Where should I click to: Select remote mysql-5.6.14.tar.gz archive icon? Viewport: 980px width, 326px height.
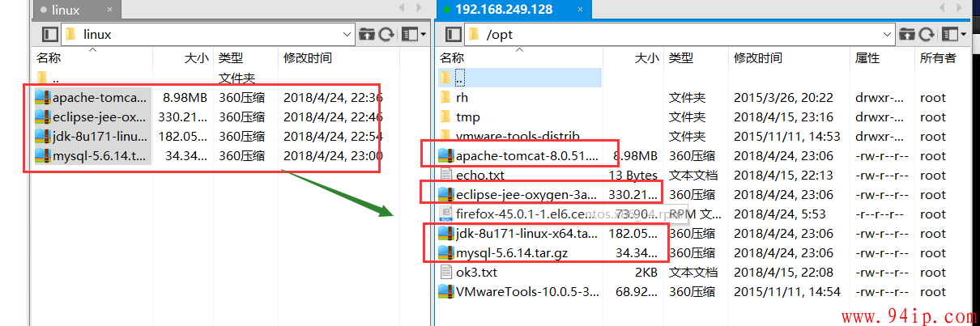pos(445,252)
